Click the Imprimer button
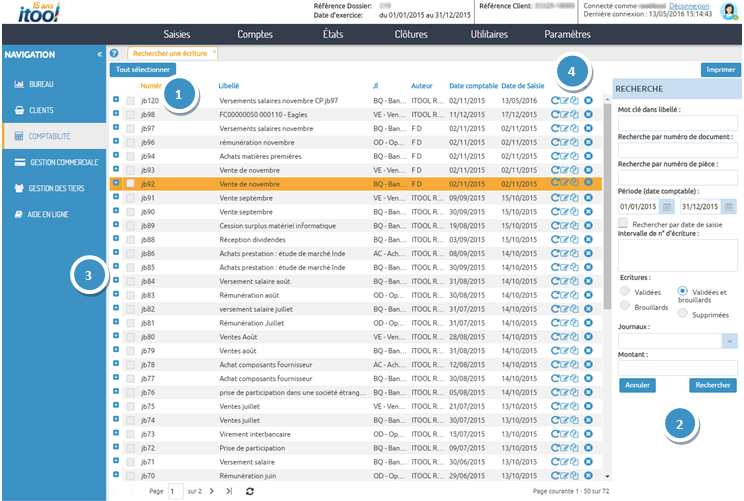Viewport: 744px width, 501px height. [721, 69]
